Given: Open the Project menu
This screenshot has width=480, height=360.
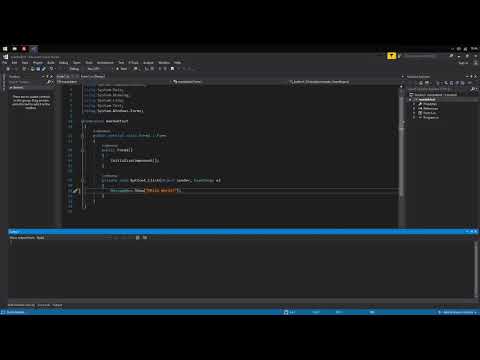Looking at the screenshot, I should (x=38, y=63).
